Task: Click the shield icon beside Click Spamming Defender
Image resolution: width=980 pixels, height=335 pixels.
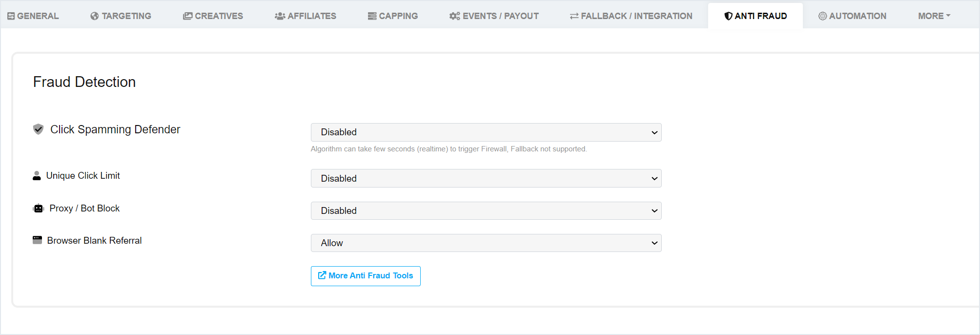Action: [x=38, y=129]
